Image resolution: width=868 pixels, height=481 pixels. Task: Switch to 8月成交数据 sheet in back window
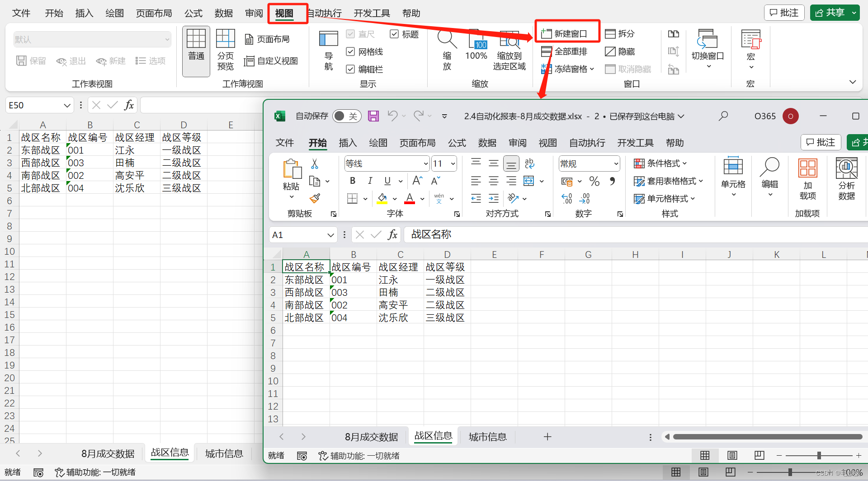tap(108, 453)
